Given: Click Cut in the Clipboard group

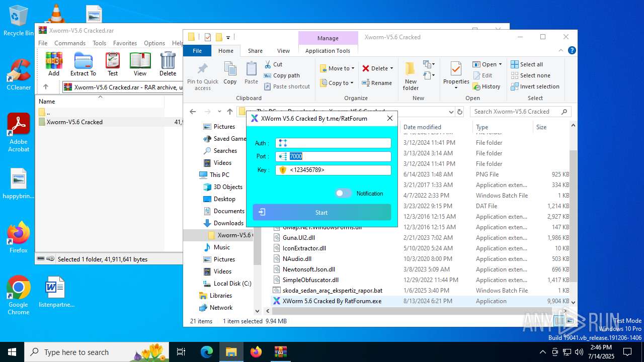Looking at the screenshot, I should coord(274,64).
